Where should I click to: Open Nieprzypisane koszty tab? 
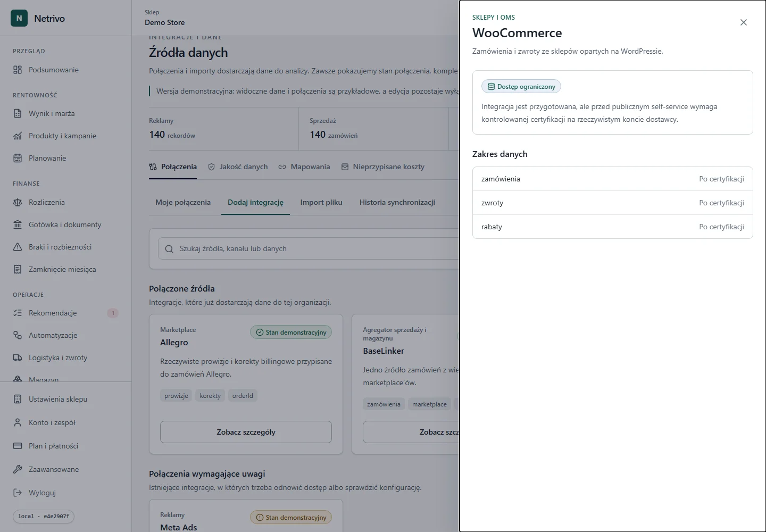point(382,167)
